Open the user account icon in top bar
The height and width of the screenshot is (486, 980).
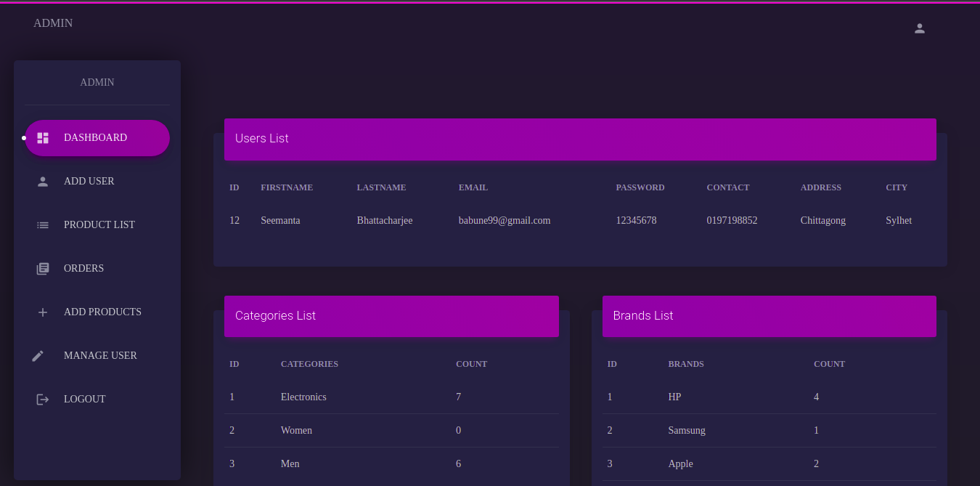pyautogui.click(x=920, y=28)
